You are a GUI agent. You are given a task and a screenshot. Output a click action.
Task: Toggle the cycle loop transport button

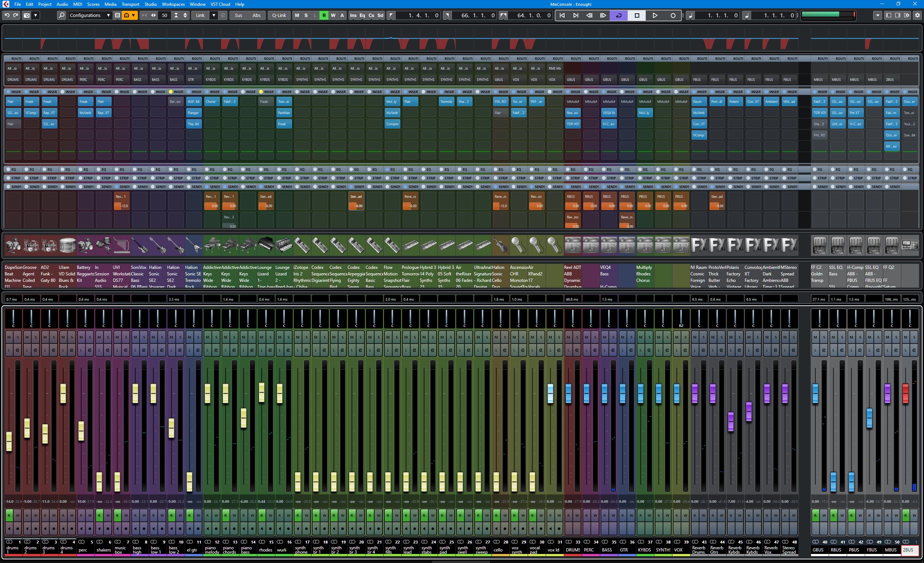tap(619, 16)
